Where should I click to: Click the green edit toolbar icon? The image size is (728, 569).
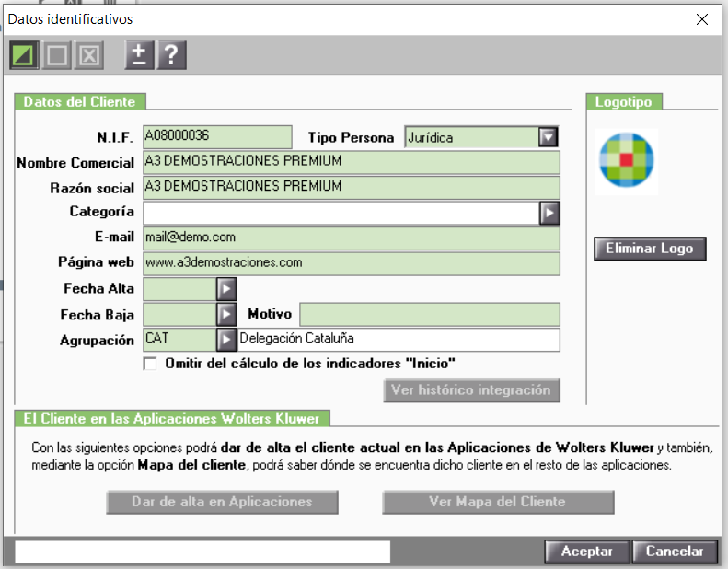(24, 55)
